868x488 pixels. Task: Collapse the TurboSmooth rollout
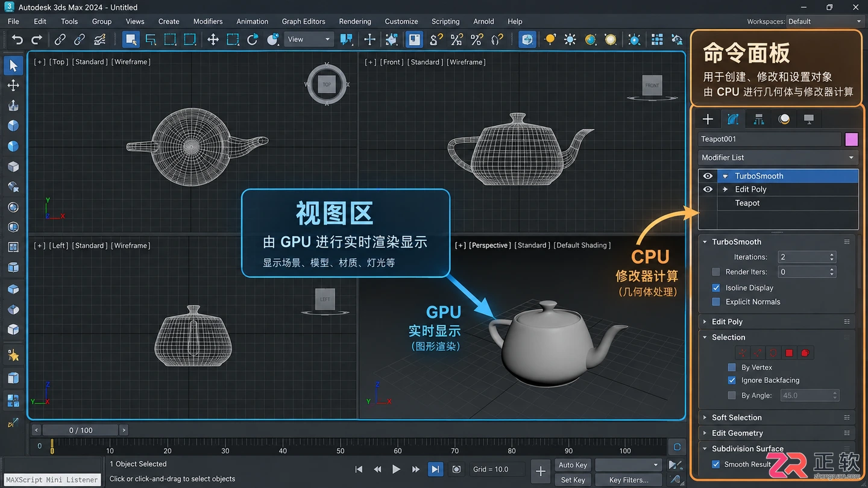tap(777, 242)
